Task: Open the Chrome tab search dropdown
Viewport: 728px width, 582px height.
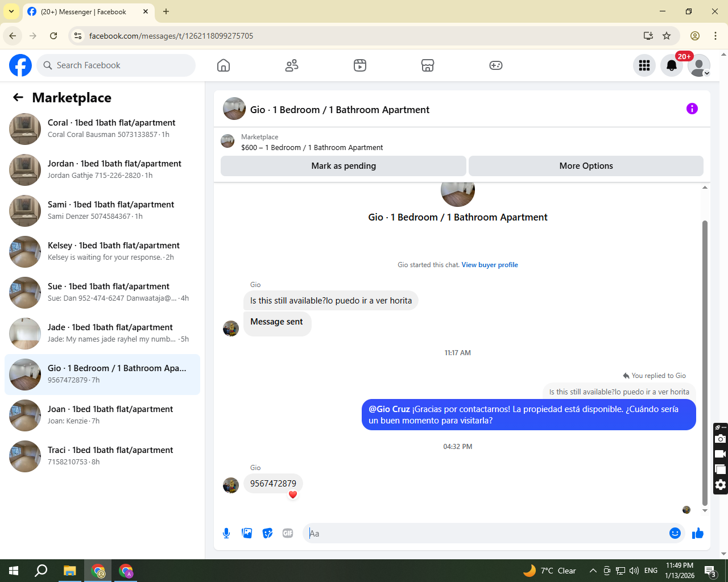Action: (x=11, y=11)
